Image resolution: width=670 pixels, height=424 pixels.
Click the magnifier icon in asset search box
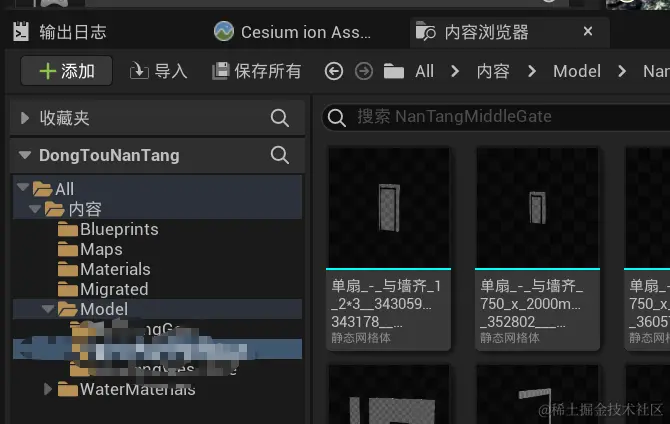(337, 117)
